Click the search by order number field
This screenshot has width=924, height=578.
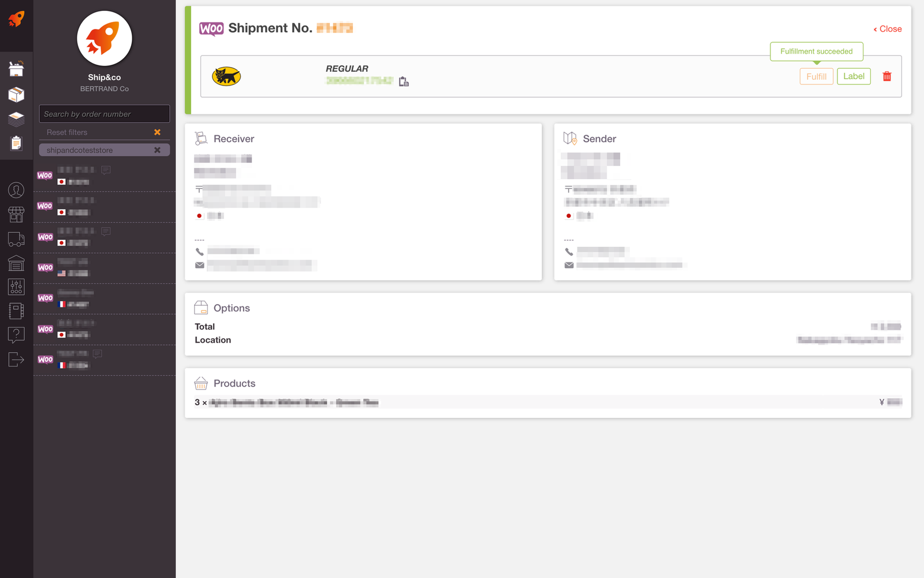[104, 113]
